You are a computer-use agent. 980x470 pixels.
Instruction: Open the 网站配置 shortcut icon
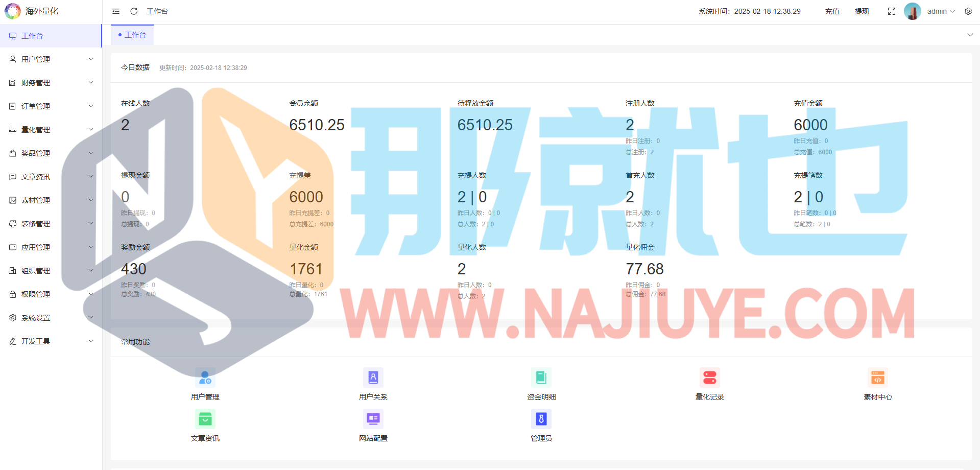pos(373,419)
